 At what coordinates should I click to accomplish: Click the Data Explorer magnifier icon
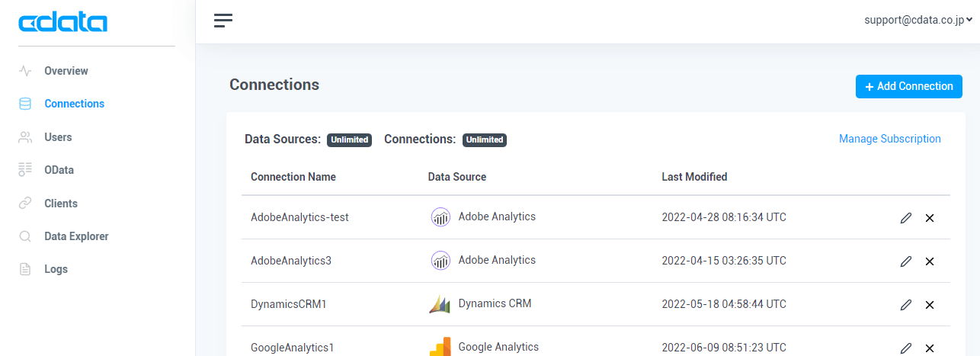[x=25, y=236]
